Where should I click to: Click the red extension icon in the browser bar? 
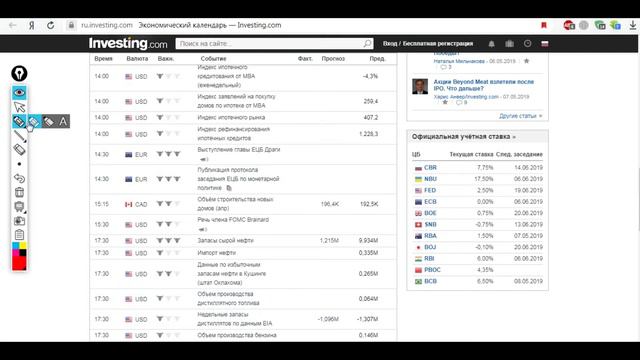(569, 25)
